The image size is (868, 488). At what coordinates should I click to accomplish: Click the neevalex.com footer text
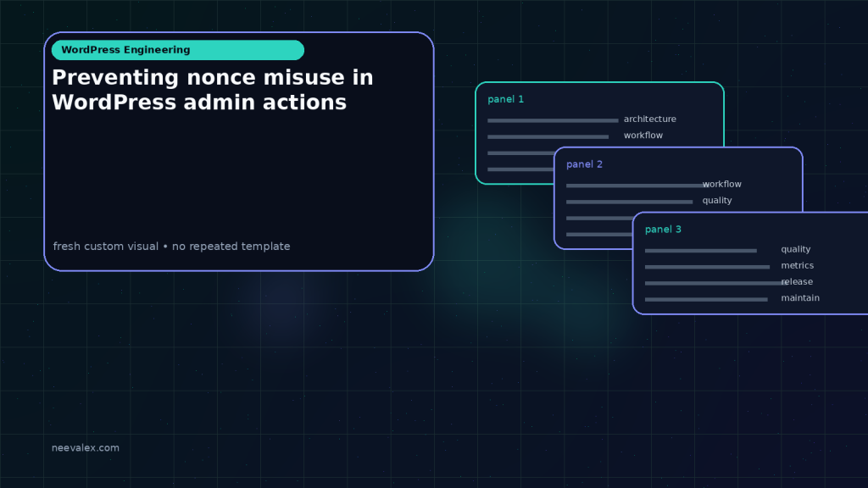pos(86,447)
